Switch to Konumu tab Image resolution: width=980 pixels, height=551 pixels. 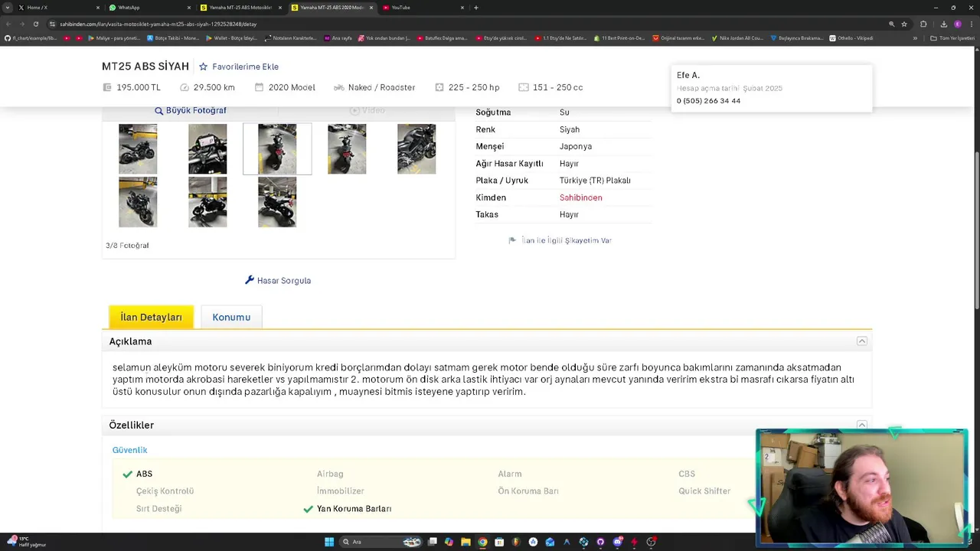[x=231, y=317]
